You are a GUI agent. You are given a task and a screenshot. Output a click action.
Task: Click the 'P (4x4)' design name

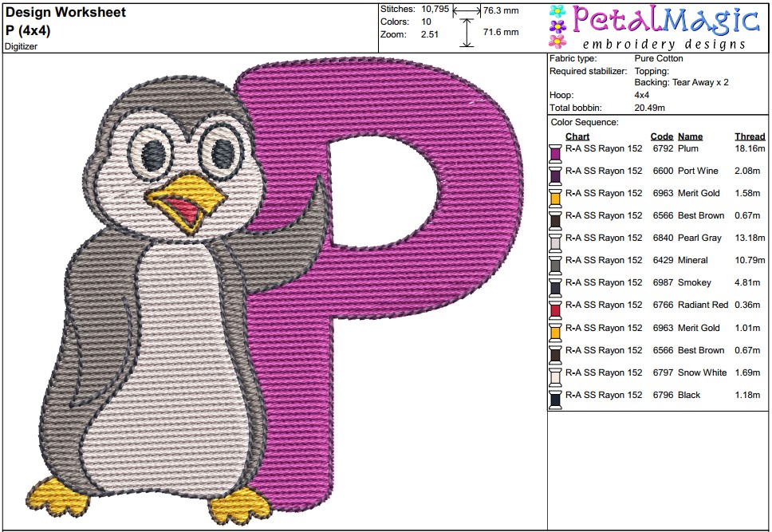[28, 30]
